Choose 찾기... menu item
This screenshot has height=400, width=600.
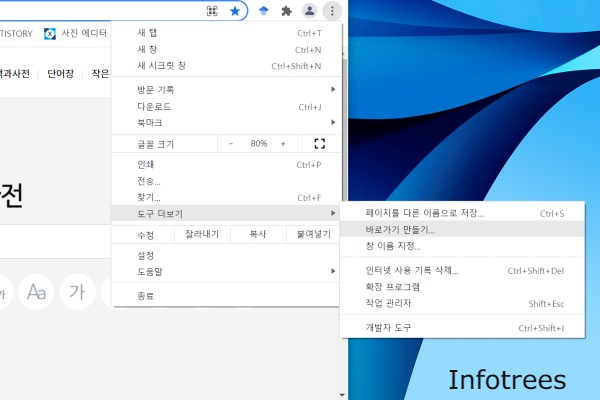tap(226, 198)
